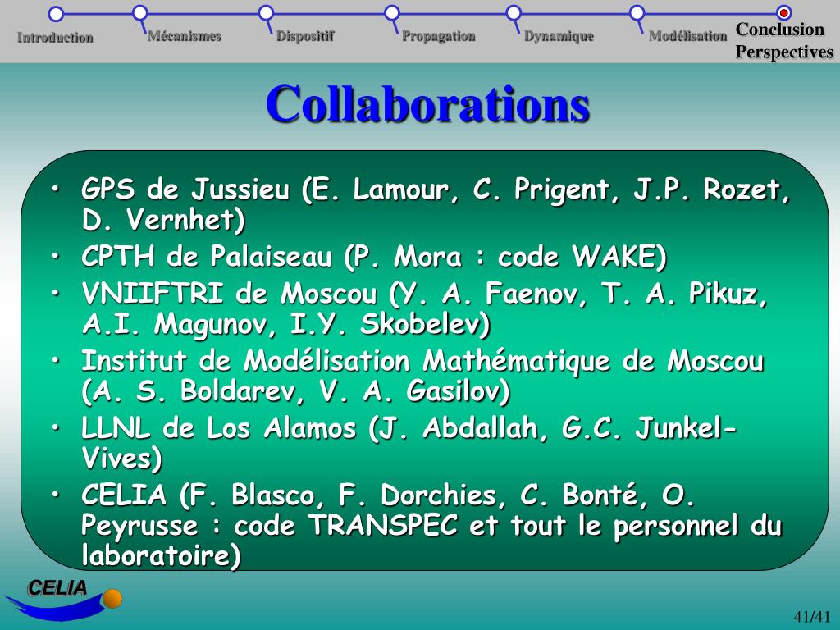Screen dimensions: 840x630
Task: Click the VNIIFTRI de Moscou line
Action: pos(425,294)
